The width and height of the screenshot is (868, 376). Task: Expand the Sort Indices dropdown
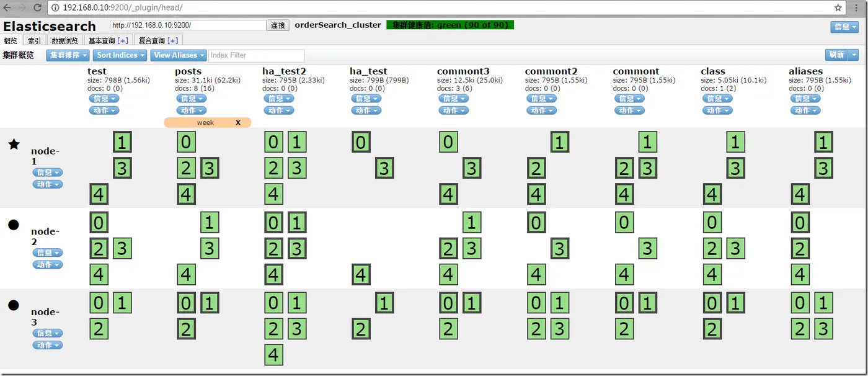click(120, 55)
